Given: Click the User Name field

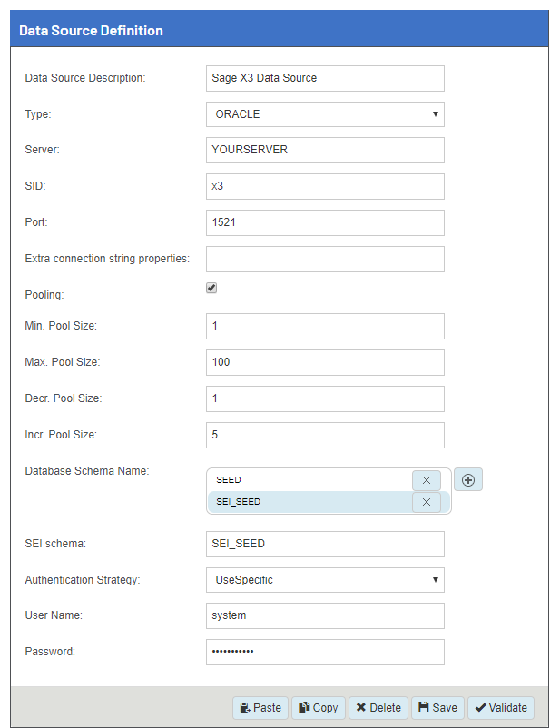Looking at the screenshot, I should tap(325, 615).
